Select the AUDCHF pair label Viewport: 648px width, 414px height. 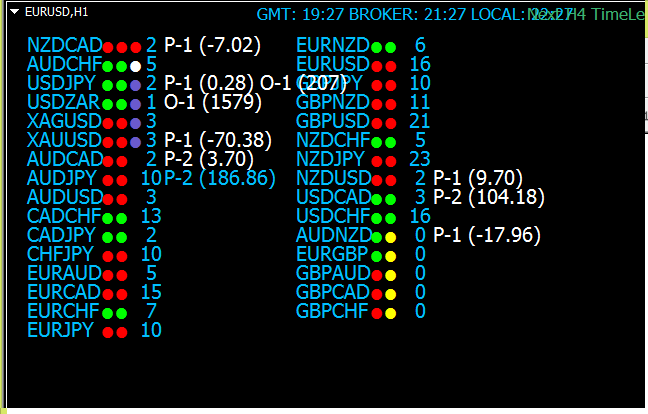64,64
